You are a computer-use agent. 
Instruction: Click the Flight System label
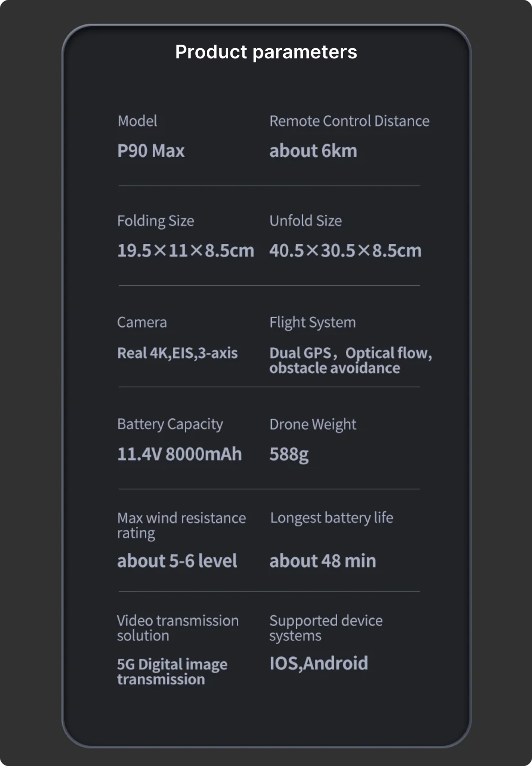point(312,322)
